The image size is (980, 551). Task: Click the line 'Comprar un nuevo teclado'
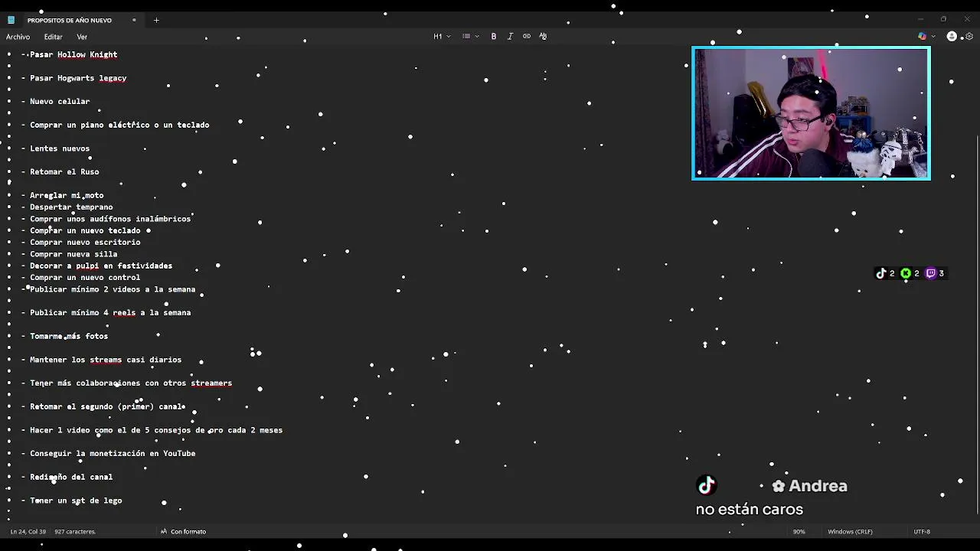[x=85, y=230]
